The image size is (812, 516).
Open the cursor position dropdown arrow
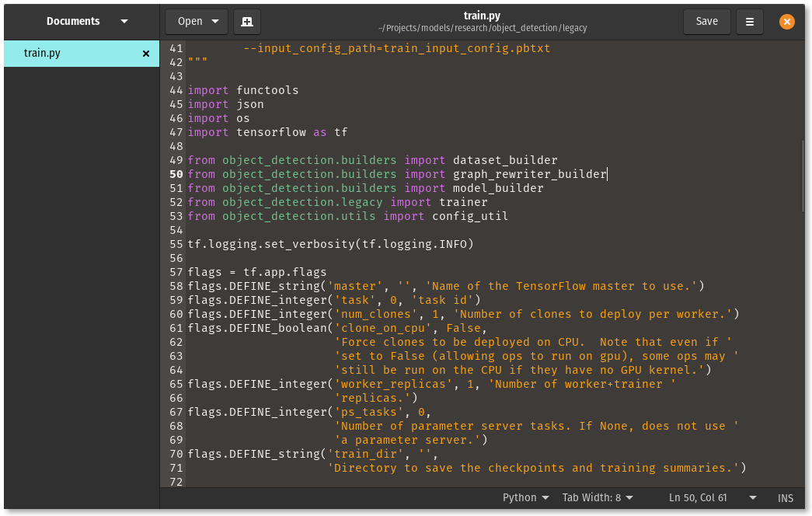752,498
